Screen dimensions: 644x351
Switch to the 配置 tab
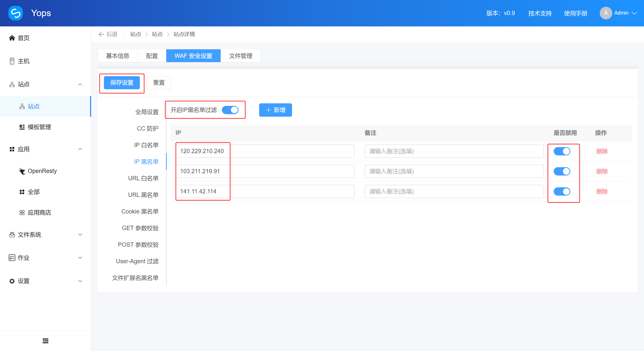point(152,56)
